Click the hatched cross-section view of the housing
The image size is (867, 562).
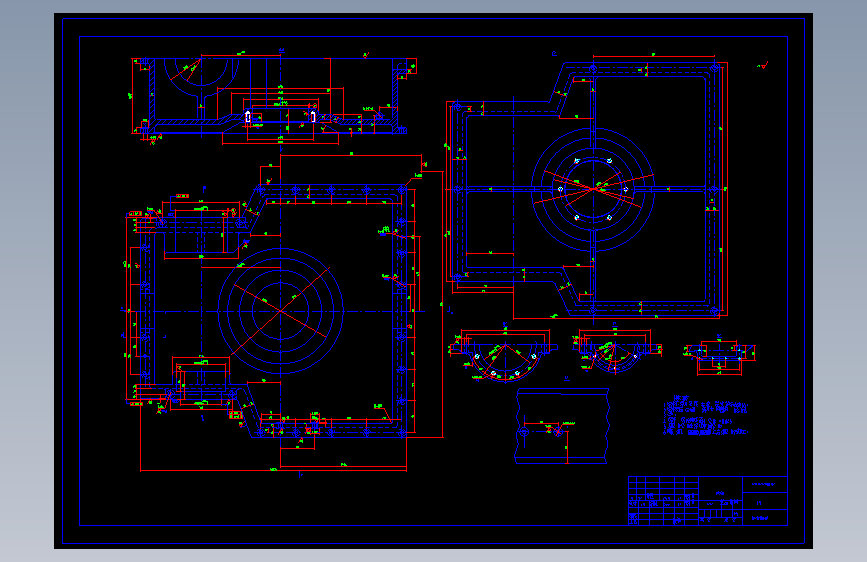pos(274,96)
